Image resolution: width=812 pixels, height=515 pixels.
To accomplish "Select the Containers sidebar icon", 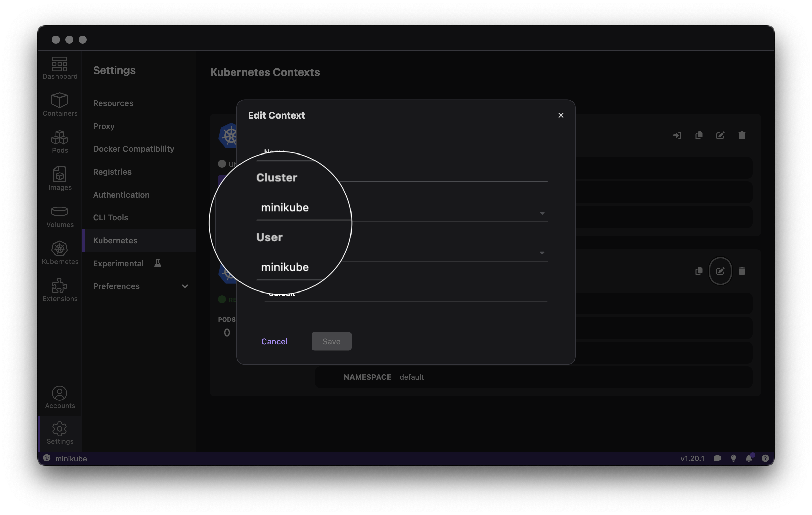I will (x=59, y=105).
